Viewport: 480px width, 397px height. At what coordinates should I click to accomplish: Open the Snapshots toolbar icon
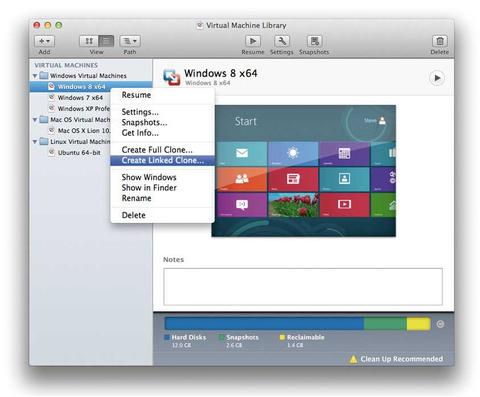pyautogui.click(x=314, y=41)
